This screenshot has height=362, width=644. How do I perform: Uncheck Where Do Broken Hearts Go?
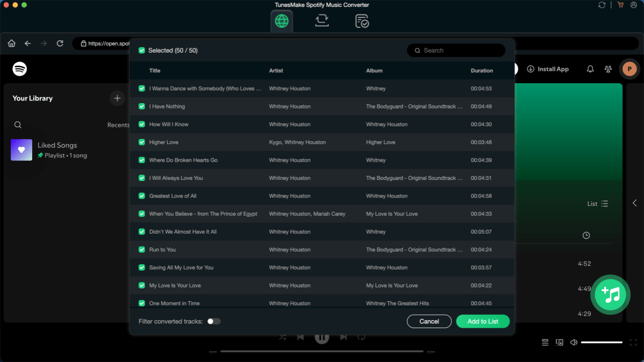tap(142, 160)
